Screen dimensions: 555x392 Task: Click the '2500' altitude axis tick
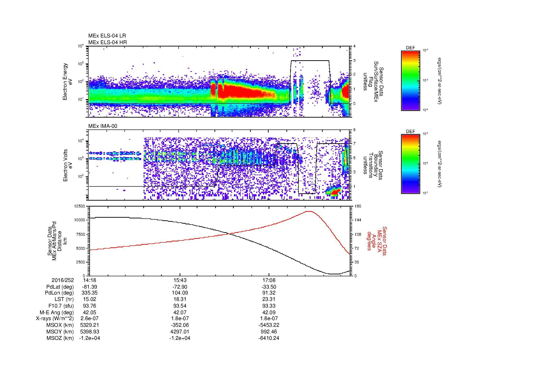pos(80,262)
